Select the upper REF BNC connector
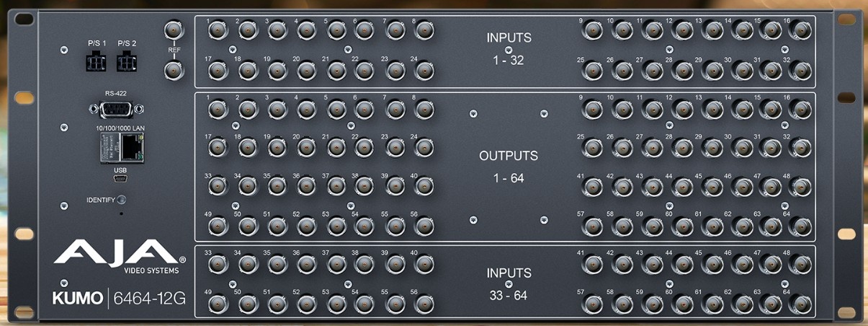The width and height of the screenshot is (868, 326). coord(173,30)
